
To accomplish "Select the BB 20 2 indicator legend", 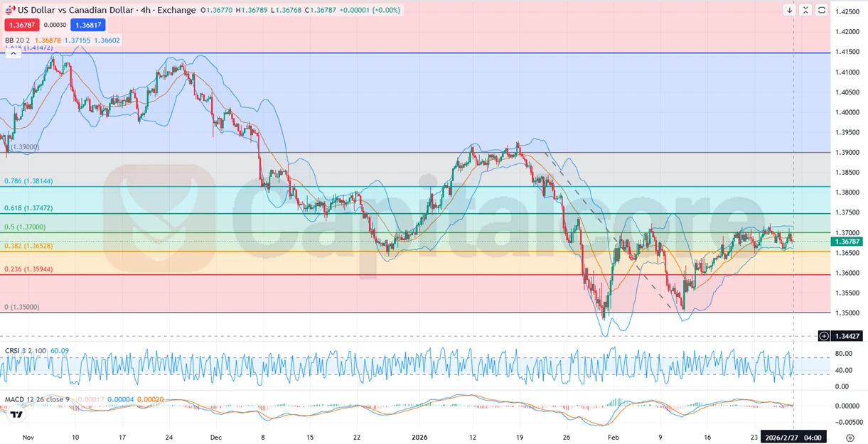I will click(x=18, y=40).
